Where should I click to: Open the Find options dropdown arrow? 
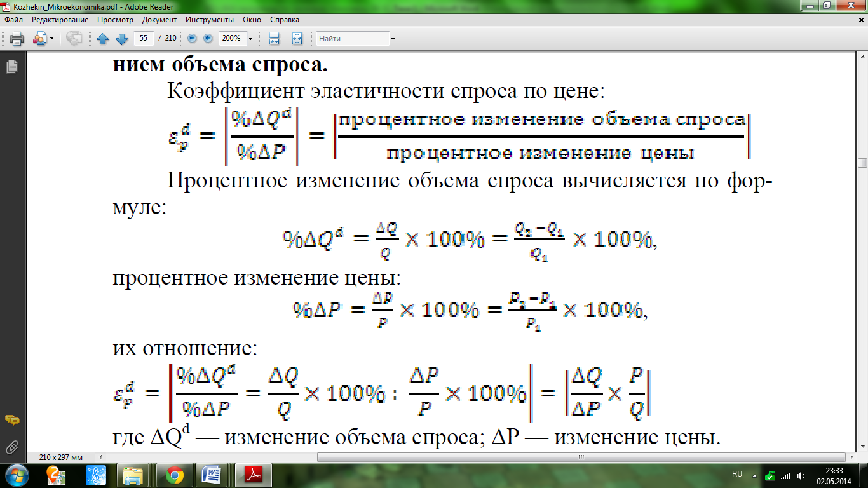(393, 39)
